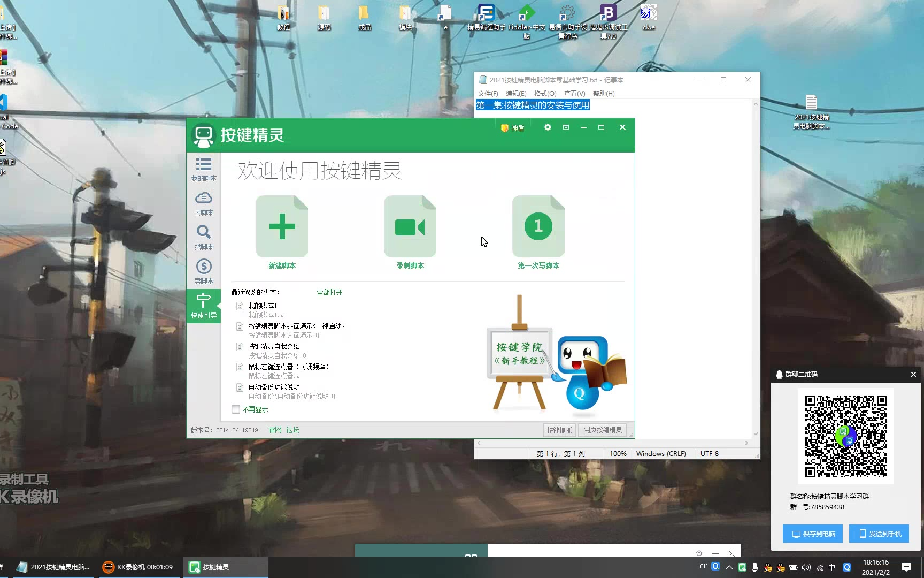This screenshot has width=924, height=578.
Task: Click the 录制脚本 record script icon
Action: click(x=410, y=227)
